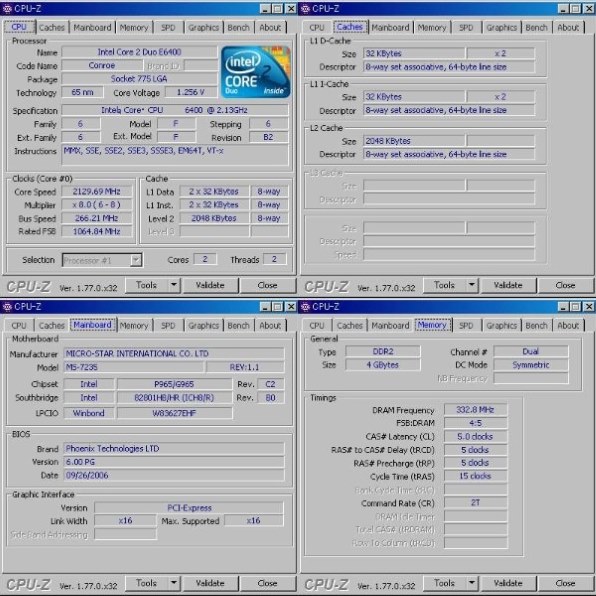Click the '266.21 MHz' bus speed value
This screenshot has width=596, height=596.
97,218
